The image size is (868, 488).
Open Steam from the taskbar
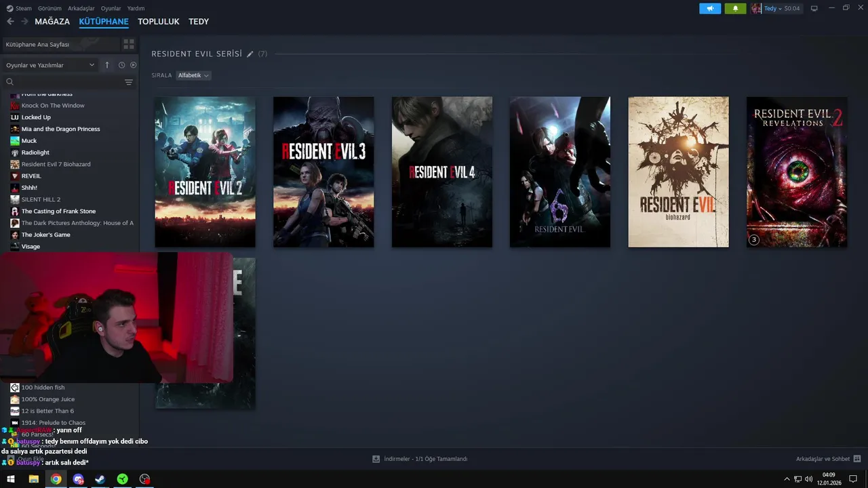click(x=100, y=479)
